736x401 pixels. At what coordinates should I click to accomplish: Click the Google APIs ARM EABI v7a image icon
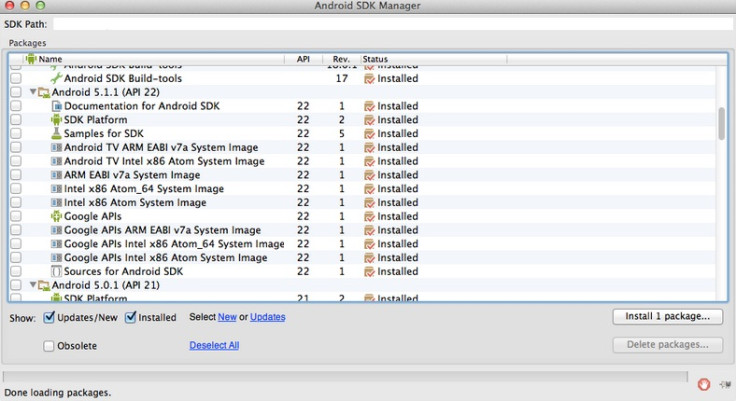[x=56, y=230]
